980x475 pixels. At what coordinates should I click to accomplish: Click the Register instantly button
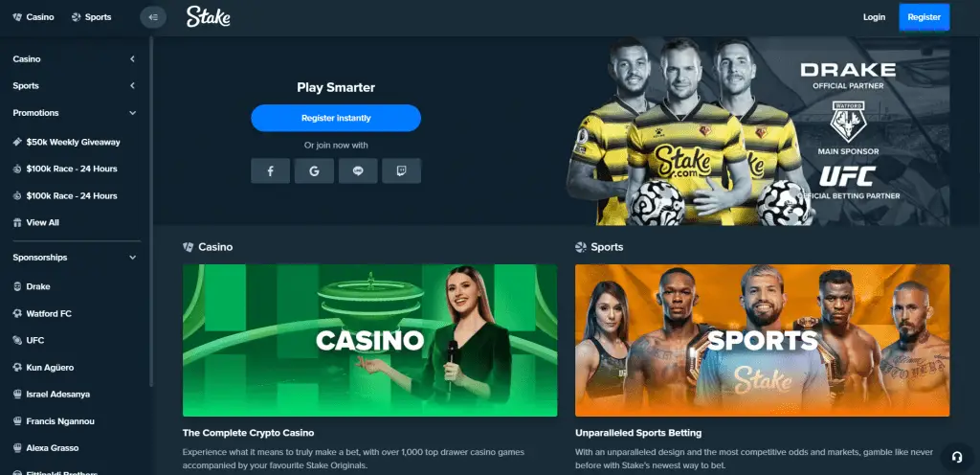coord(336,118)
